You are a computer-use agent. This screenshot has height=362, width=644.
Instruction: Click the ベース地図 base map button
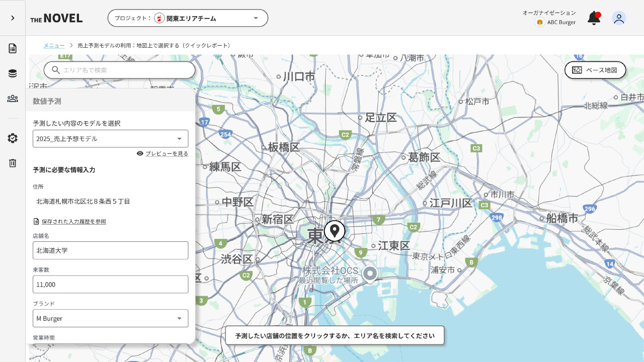(595, 70)
